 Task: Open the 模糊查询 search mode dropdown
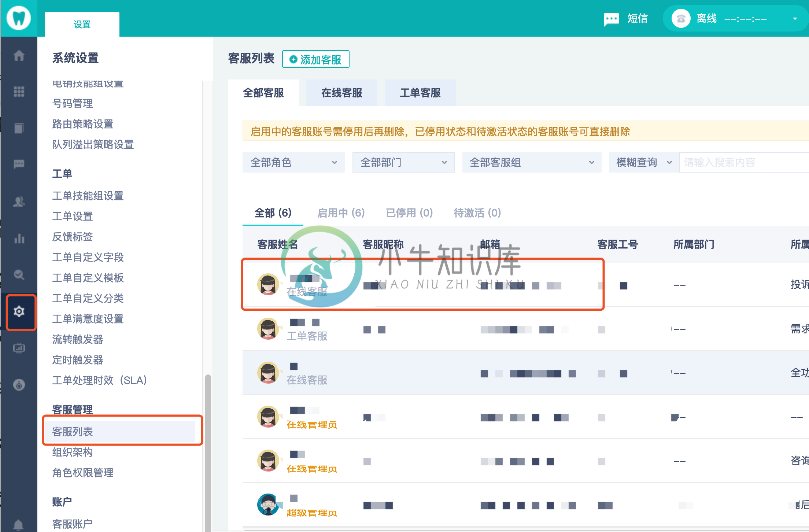[644, 162]
